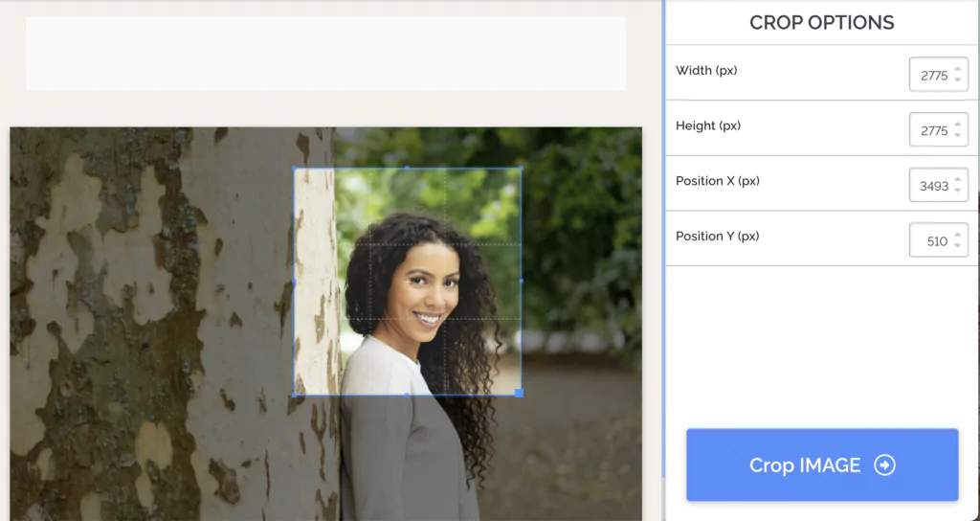Screen dimensions: 980x521
Task: Increase Position X with up arrow
Action: point(957,179)
